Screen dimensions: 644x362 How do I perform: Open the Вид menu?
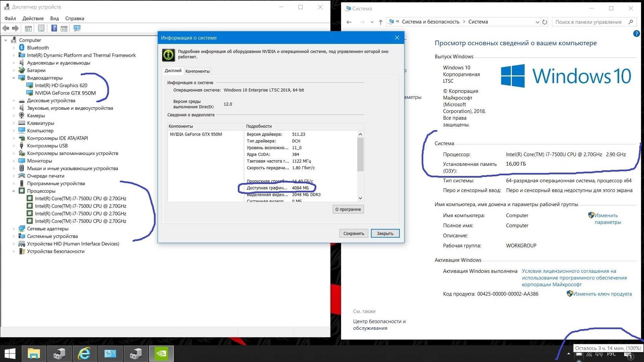[x=54, y=18]
